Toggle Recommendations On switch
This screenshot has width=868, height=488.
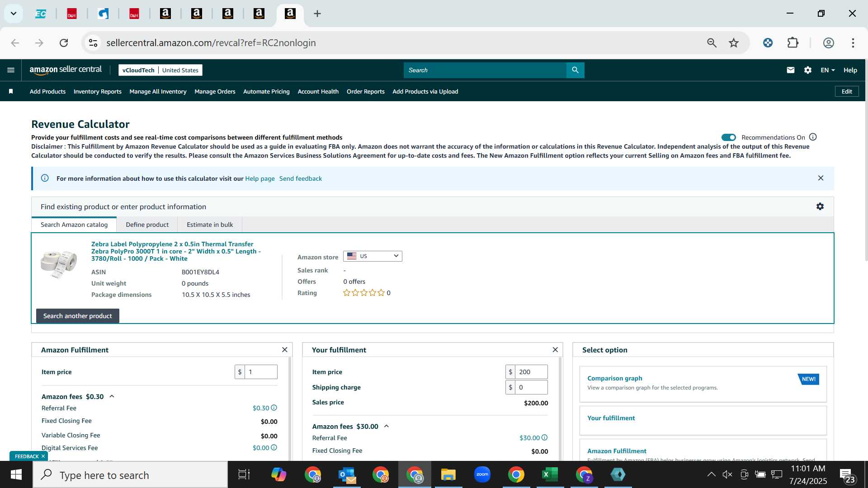click(x=728, y=137)
